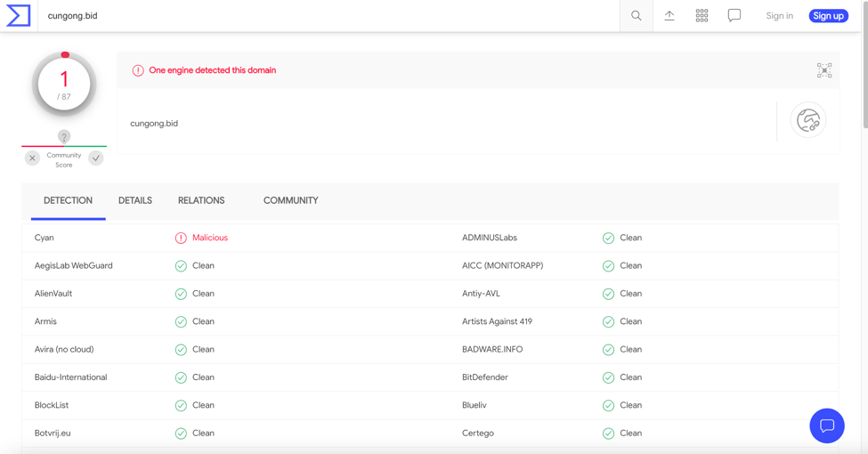Click the clean check icon for Botvrij.eu
The height and width of the screenshot is (454, 868).
point(181,434)
